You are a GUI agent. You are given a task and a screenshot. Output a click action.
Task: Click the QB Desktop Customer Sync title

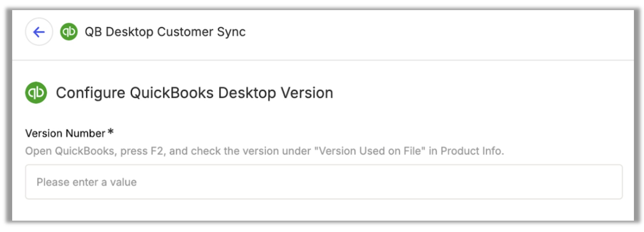click(x=165, y=32)
